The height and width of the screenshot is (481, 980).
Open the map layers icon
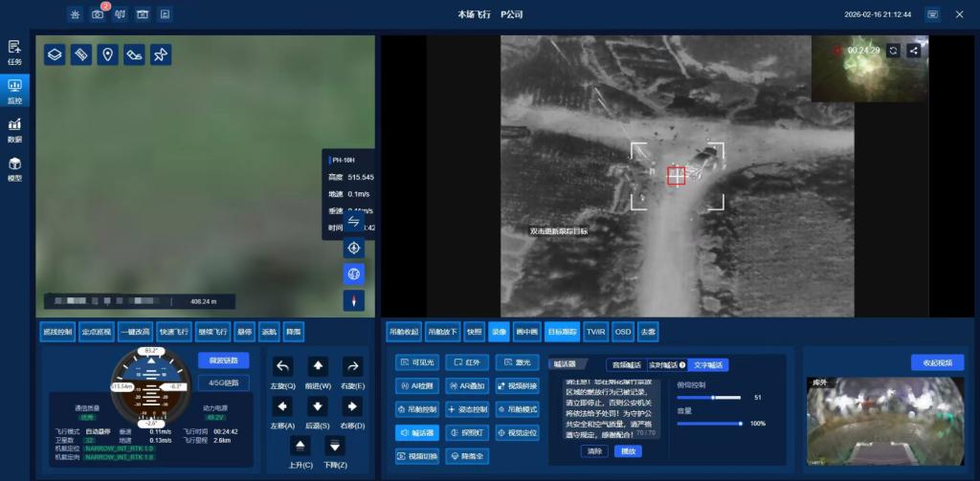click(56, 55)
